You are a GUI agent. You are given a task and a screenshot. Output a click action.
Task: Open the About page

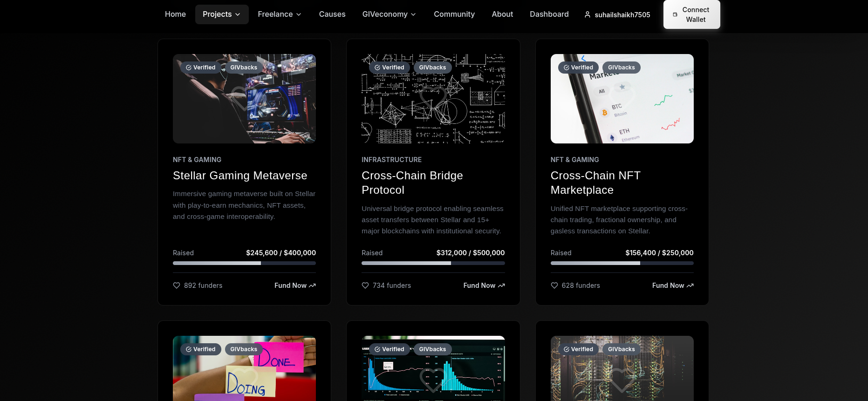[x=502, y=14]
